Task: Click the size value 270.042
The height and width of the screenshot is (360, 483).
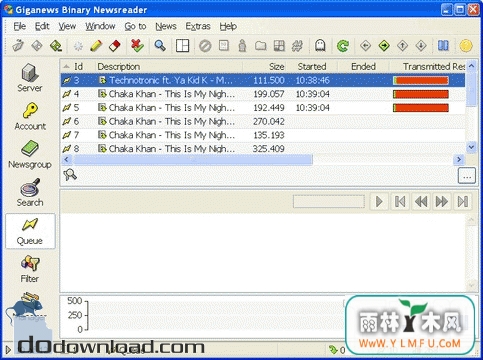Action: point(268,121)
